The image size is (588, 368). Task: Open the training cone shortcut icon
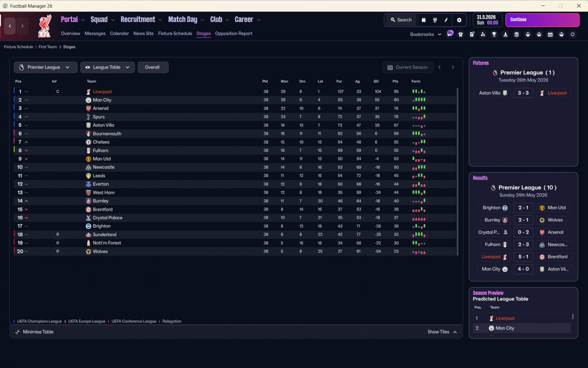(505, 34)
